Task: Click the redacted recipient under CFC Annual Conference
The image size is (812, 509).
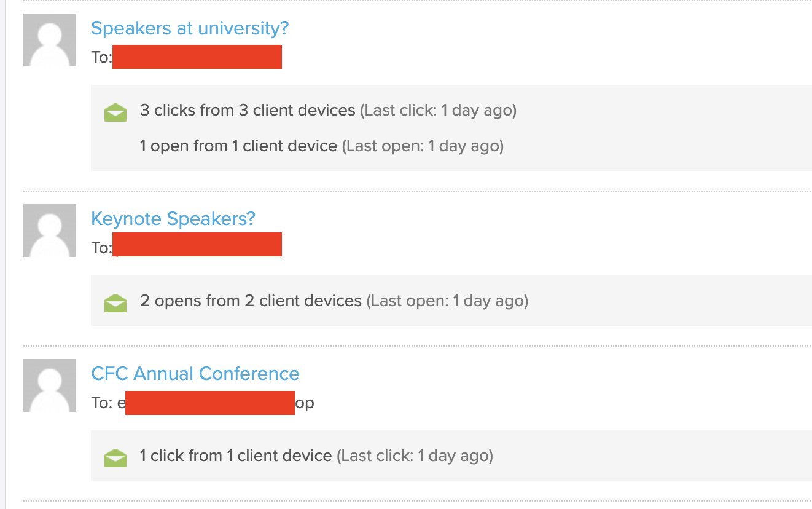Action: (x=210, y=403)
